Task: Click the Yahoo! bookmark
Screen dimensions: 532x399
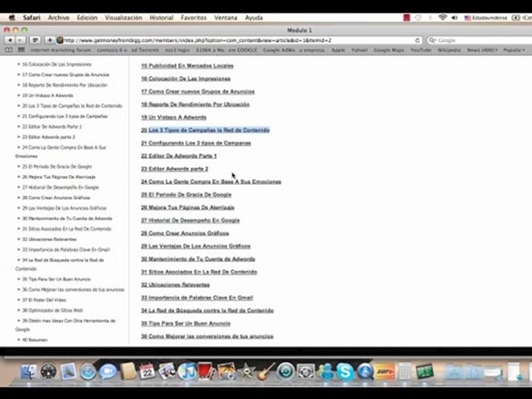Action: [359, 50]
